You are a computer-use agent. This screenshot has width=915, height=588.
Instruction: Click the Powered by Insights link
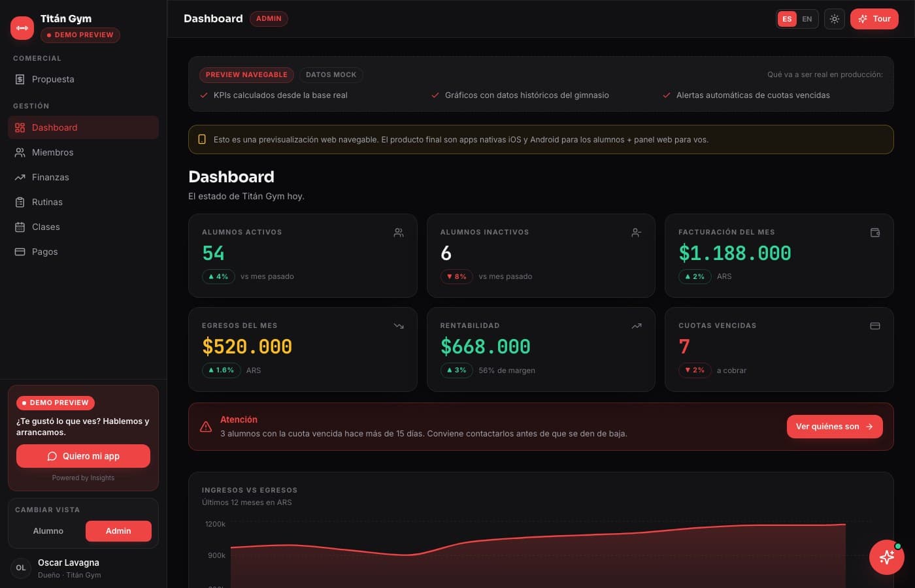83,478
